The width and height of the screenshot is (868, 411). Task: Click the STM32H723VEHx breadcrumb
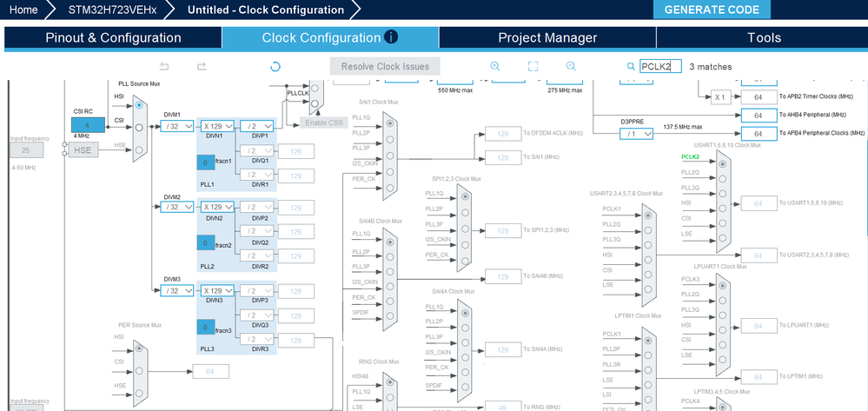(112, 10)
